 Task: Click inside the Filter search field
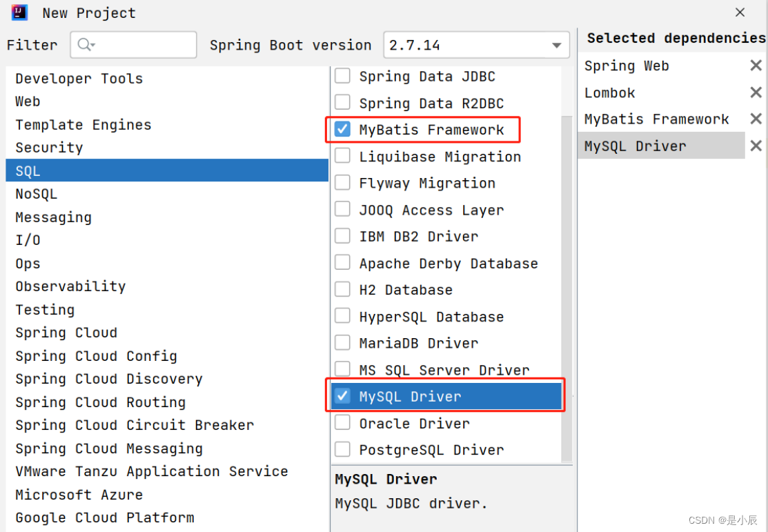click(133, 45)
